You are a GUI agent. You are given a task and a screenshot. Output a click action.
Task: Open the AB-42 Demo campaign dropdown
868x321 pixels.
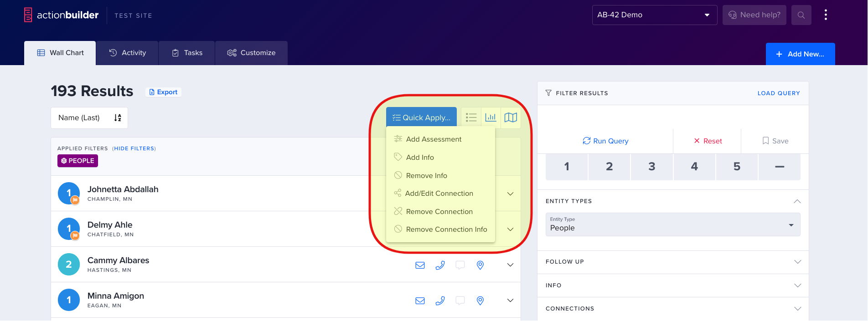(x=654, y=15)
